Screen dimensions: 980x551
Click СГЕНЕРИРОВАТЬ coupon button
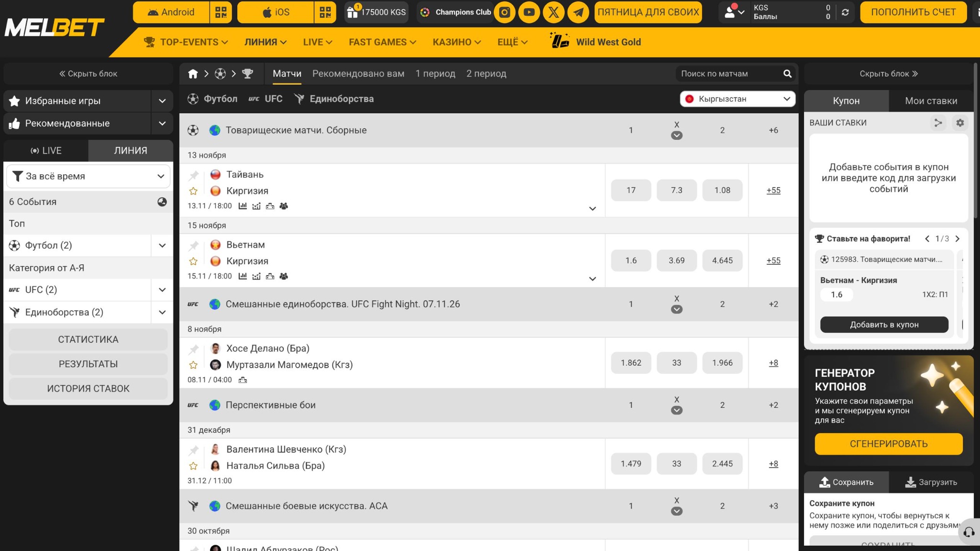click(889, 444)
